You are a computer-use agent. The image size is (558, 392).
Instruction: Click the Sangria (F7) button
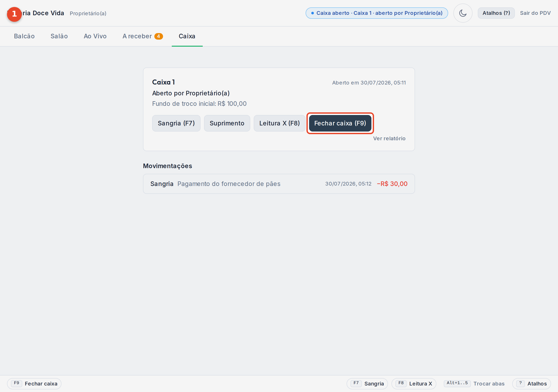coord(176,123)
